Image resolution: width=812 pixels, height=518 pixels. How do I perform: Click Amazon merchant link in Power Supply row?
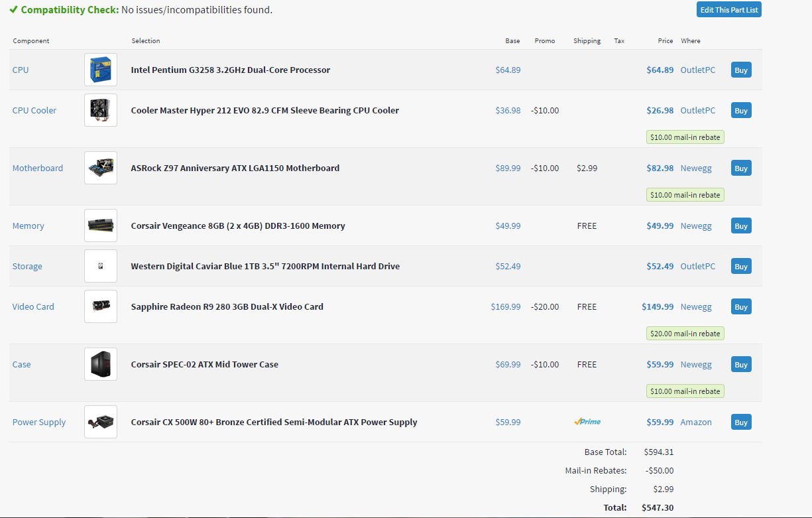pyautogui.click(x=696, y=422)
